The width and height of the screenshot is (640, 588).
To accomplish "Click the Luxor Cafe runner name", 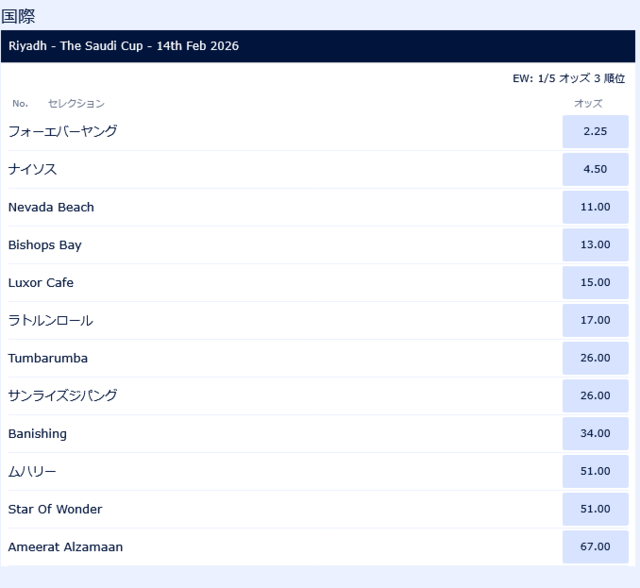I will click(x=41, y=283).
